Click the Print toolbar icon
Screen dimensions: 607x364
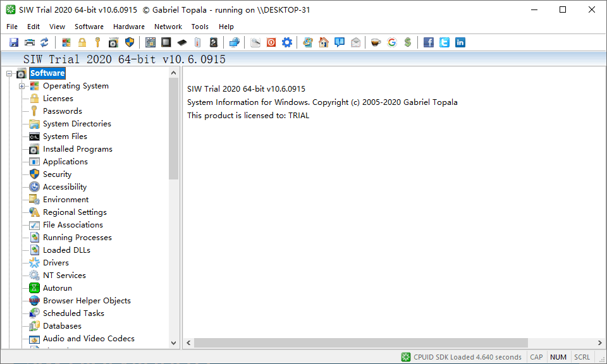pyautogui.click(x=30, y=42)
